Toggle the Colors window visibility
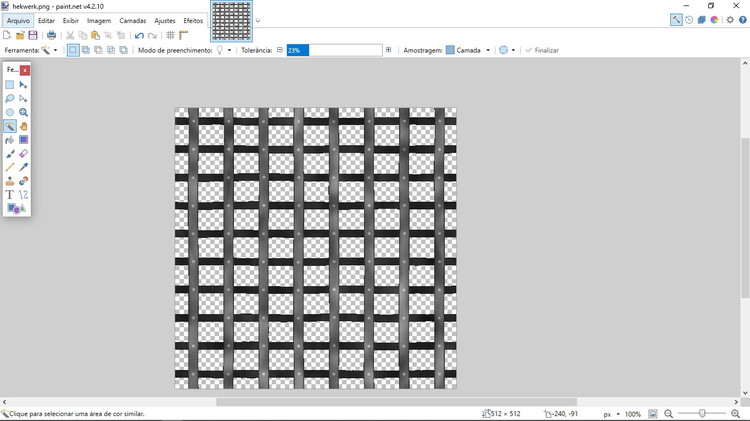This screenshot has width=750, height=421. [x=714, y=20]
